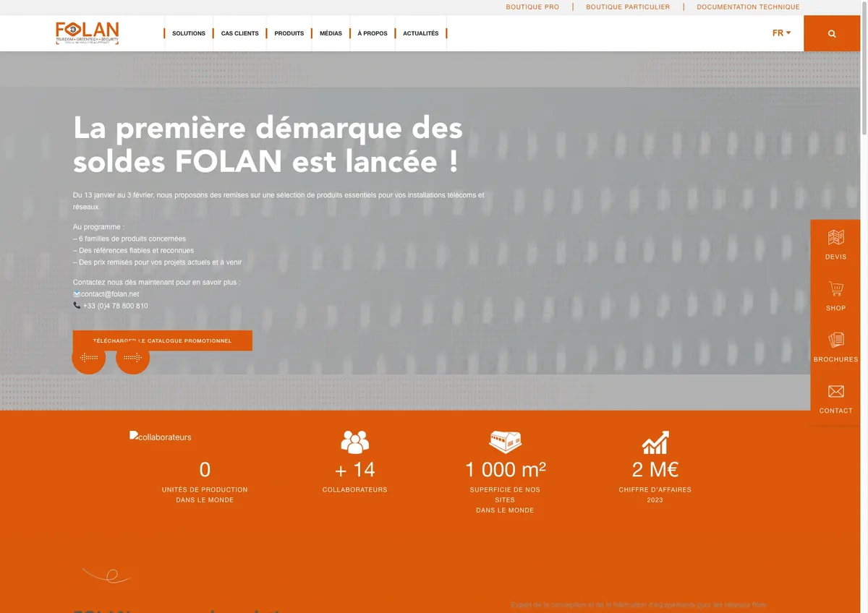The height and width of the screenshot is (613, 868).
Task: Click the small email icon
Action: point(77,293)
